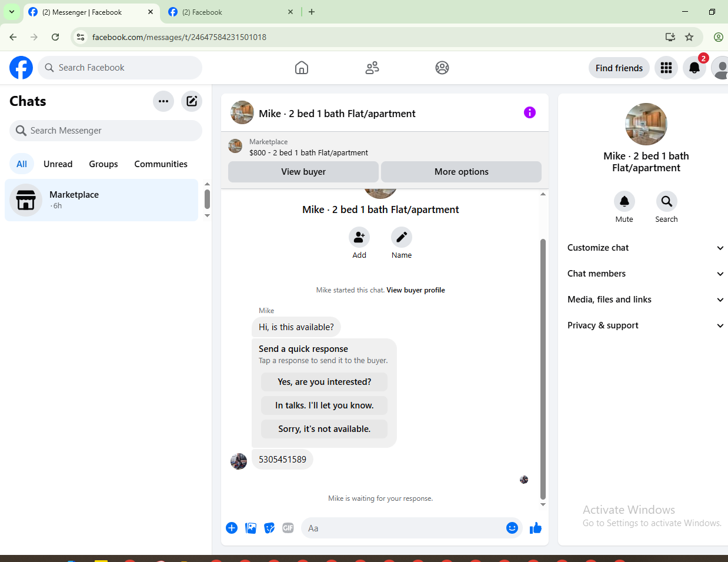Open conversation information purple icon

[530, 112]
